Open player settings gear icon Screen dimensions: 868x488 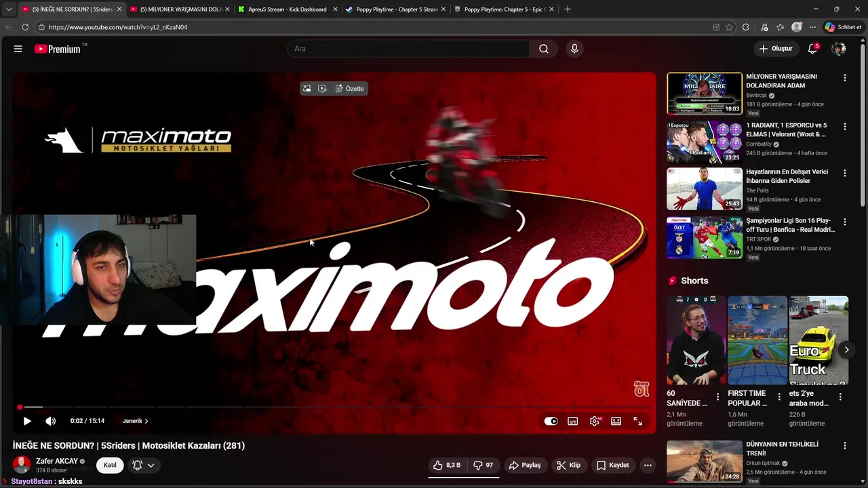click(595, 421)
